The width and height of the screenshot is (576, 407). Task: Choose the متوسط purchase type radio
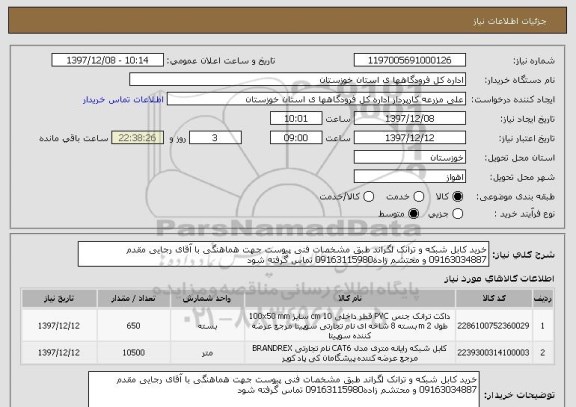tap(414, 213)
